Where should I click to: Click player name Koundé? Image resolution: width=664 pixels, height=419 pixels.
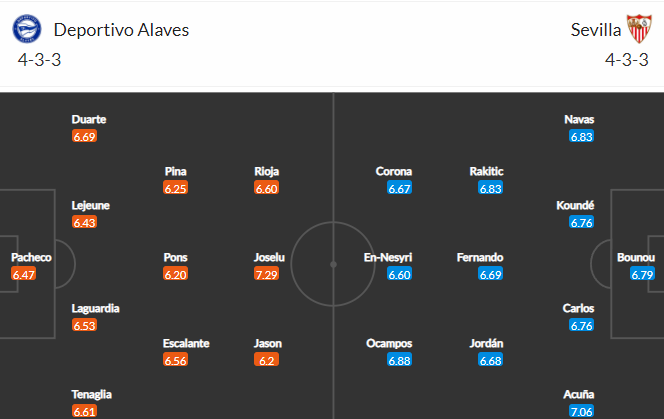[575, 205]
